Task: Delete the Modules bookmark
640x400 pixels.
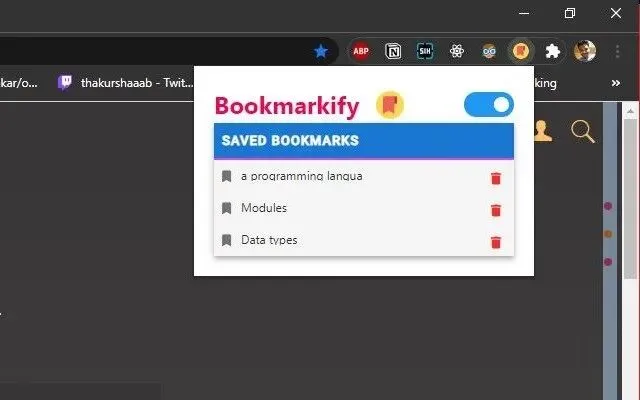Action: pos(496,210)
